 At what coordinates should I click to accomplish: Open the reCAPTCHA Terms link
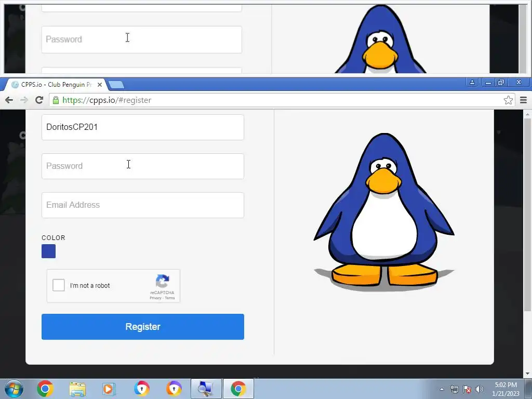click(x=170, y=298)
